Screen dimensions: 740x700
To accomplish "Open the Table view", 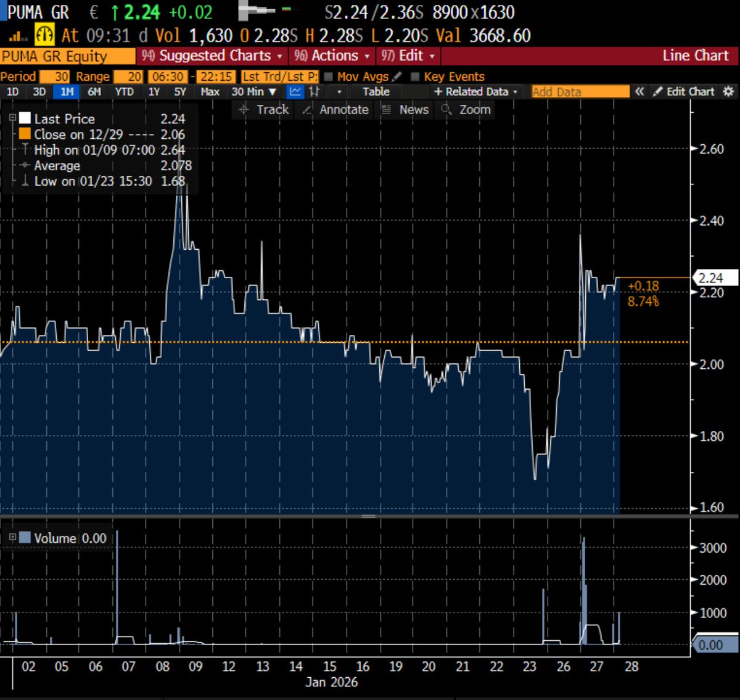I will (376, 91).
